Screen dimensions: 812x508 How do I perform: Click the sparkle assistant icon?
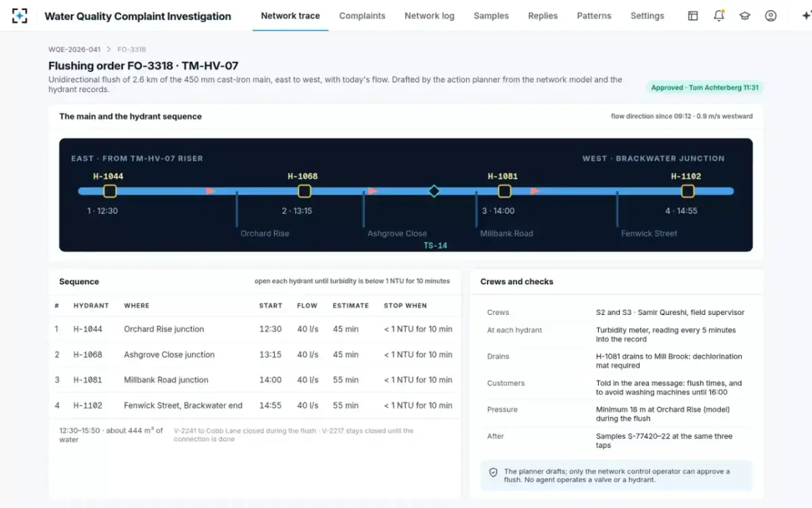pos(806,16)
